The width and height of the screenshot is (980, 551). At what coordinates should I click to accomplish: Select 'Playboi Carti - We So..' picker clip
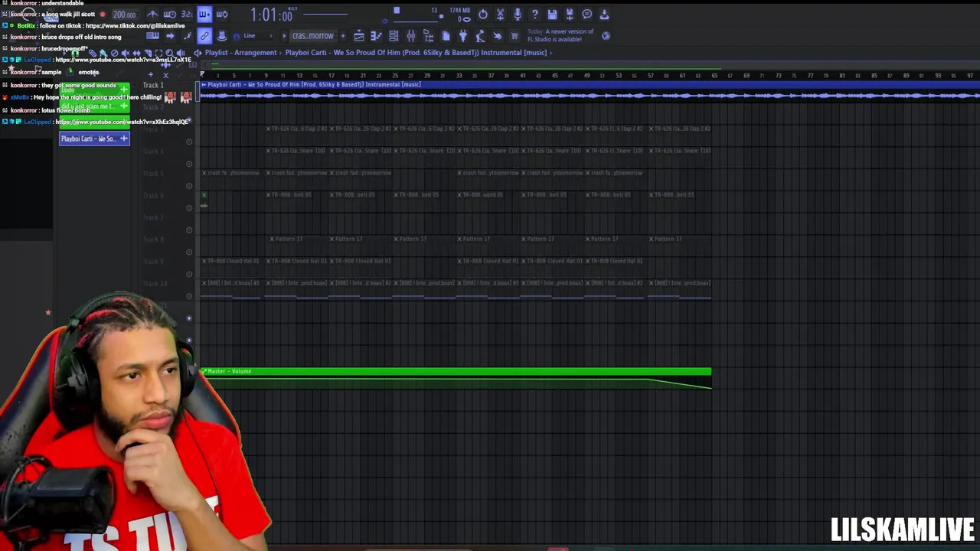[x=94, y=139]
